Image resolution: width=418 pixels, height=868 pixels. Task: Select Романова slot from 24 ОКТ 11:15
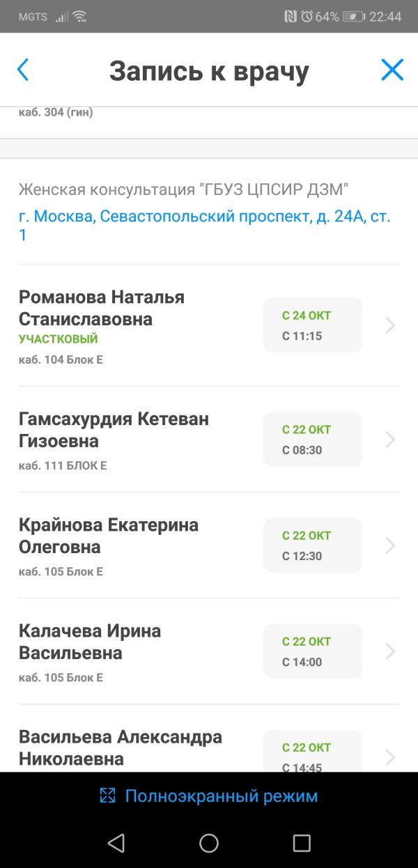[312, 325]
